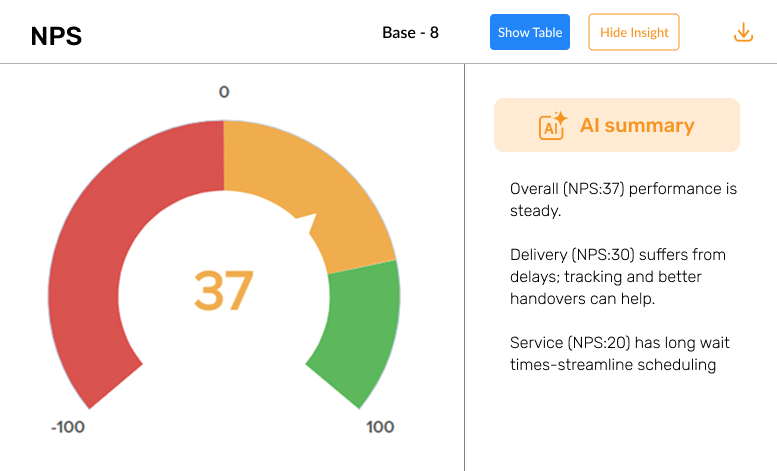Click the NPS chart title
Viewport: 777px width, 471px height.
56,36
